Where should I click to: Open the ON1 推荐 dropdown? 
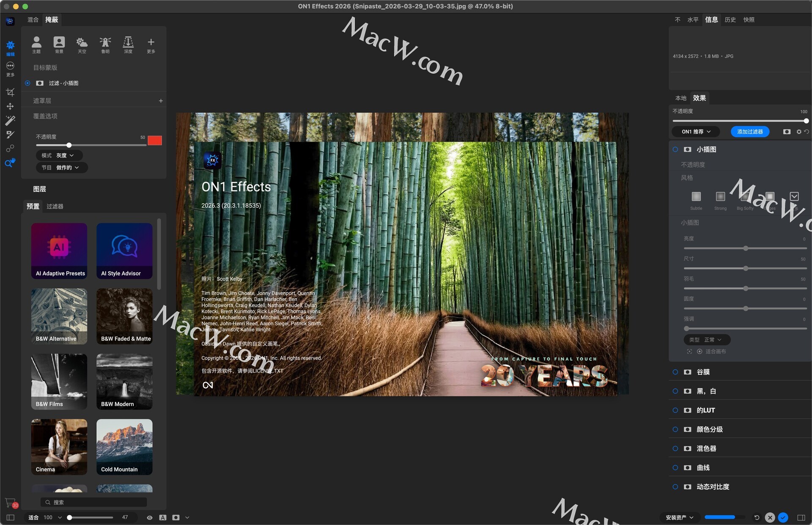(x=696, y=132)
